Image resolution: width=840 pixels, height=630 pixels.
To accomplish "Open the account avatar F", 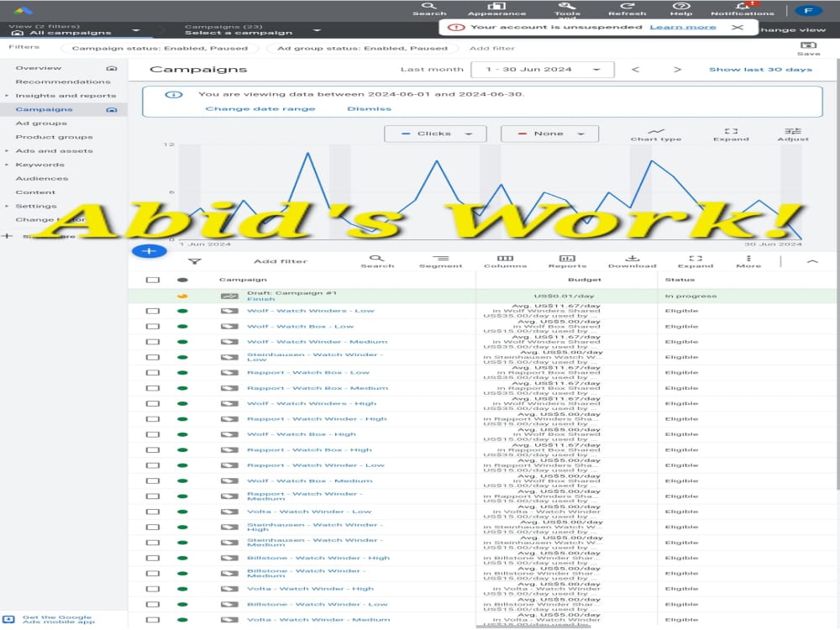I will [x=808, y=10].
